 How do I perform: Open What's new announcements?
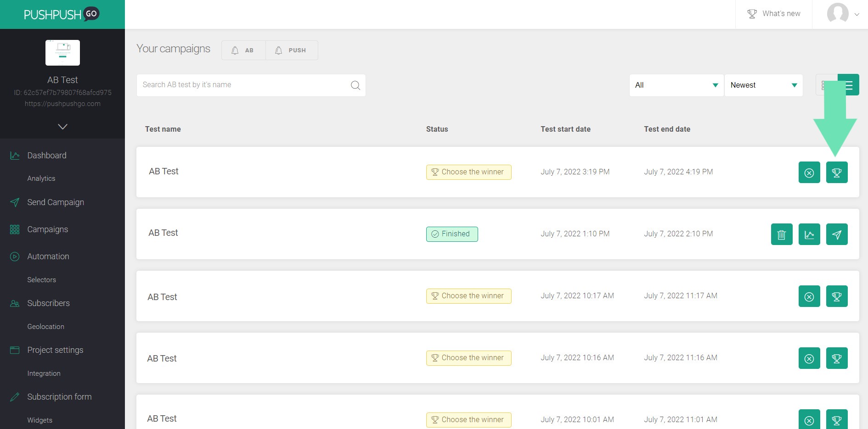[774, 14]
